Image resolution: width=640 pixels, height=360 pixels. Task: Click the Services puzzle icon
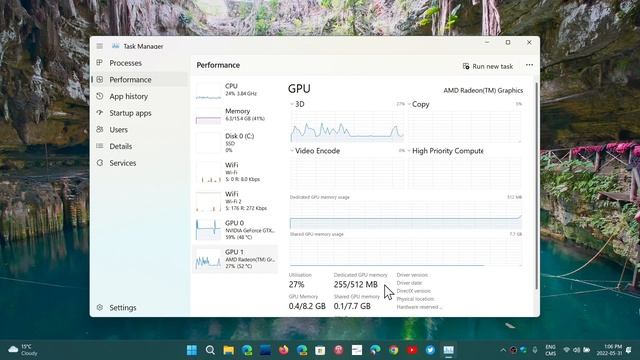point(100,162)
